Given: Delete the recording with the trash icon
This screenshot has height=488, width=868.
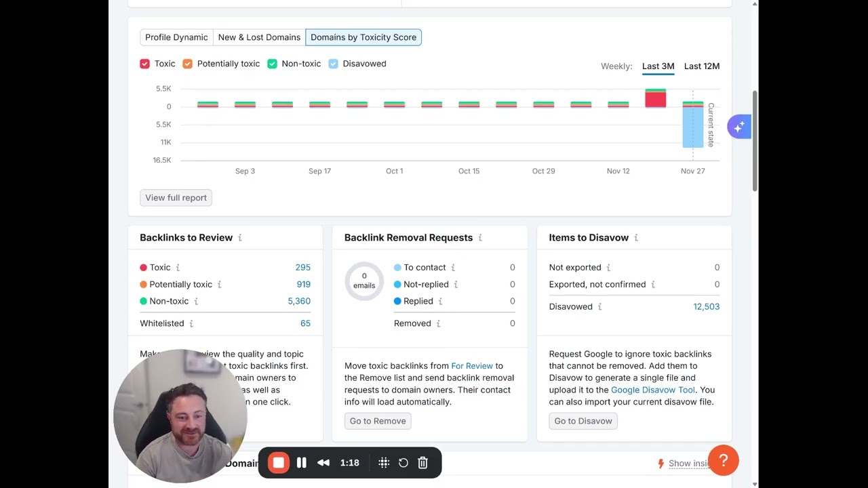Looking at the screenshot, I should pos(423,463).
